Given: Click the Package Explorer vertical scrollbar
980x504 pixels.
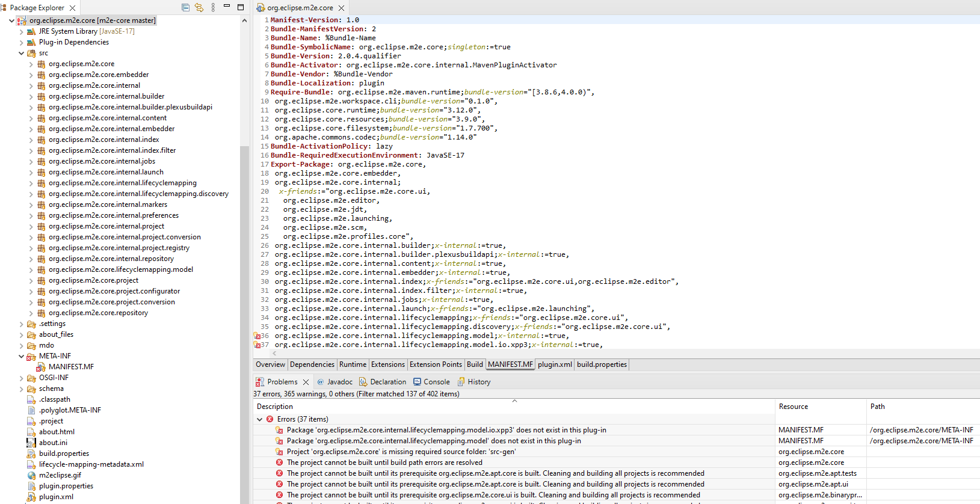Looking at the screenshot, I should point(244,325).
